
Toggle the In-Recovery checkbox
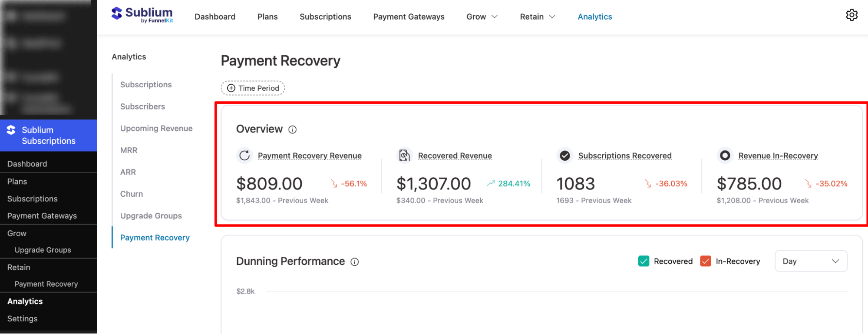(x=706, y=261)
